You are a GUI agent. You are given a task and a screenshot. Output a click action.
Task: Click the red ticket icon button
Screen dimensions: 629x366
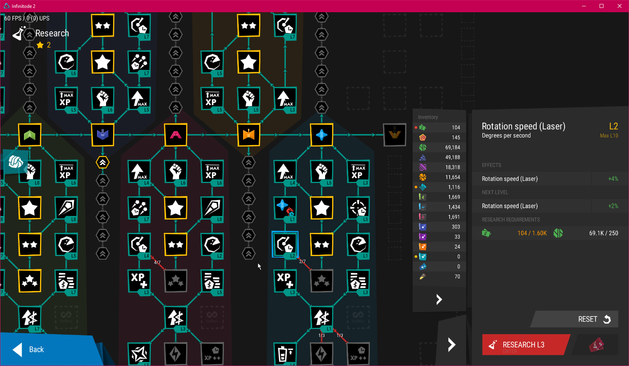tap(596, 345)
